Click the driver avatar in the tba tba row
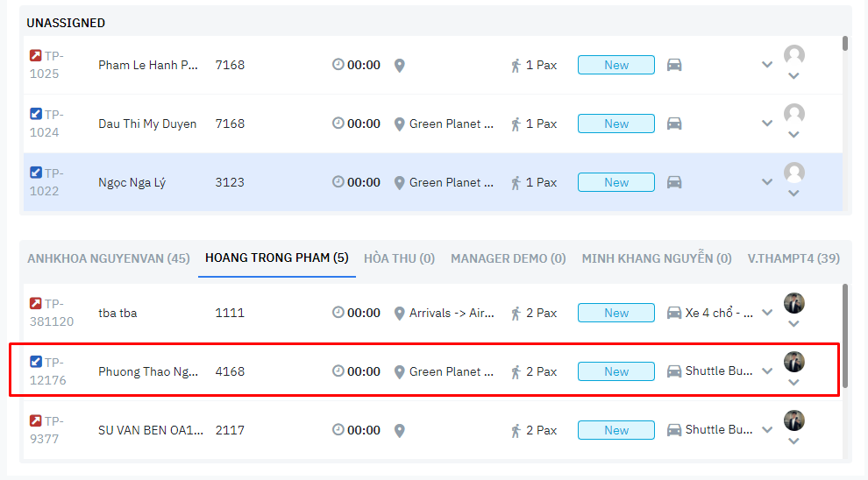This screenshot has height=480, width=868. 793,303
